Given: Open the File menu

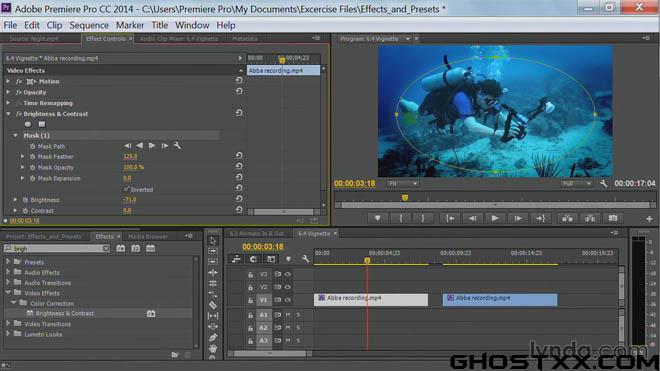Looking at the screenshot, I should coord(10,25).
